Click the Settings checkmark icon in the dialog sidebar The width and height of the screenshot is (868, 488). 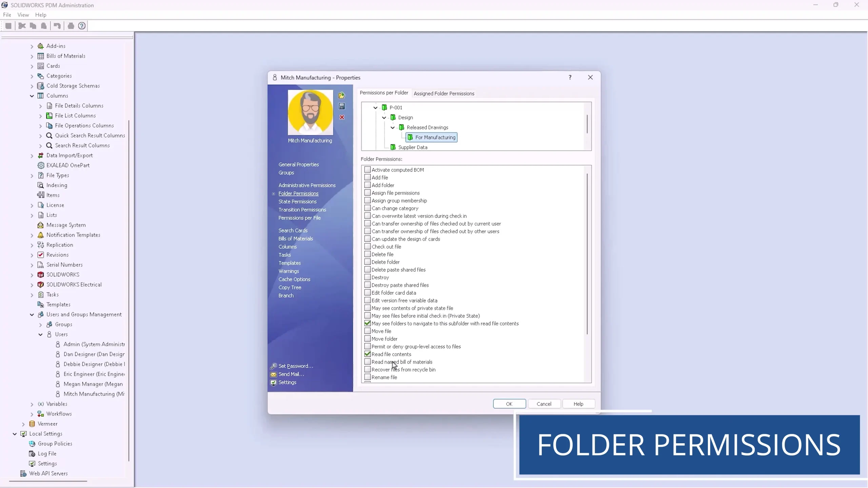pos(274,382)
